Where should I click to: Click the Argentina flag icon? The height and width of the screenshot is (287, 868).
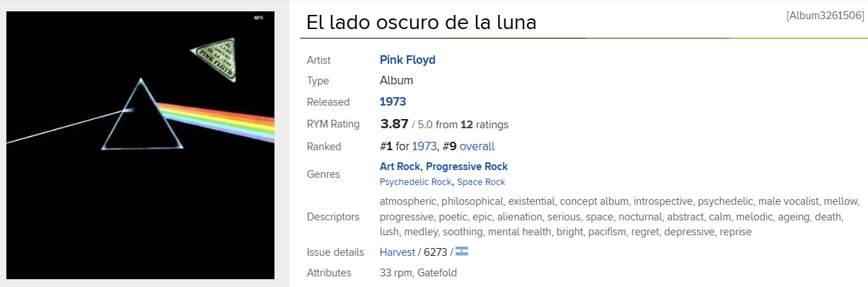(462, 252)
